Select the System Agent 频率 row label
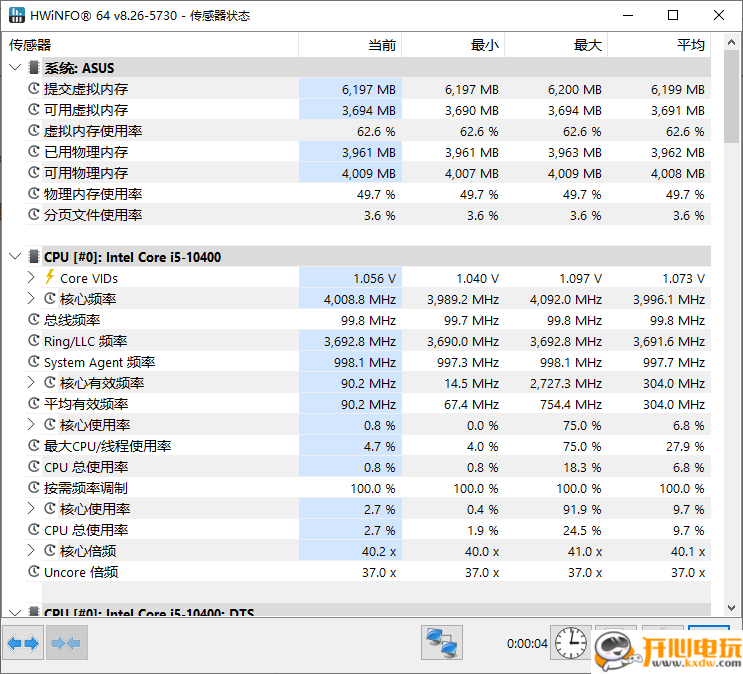This screenshot has width=743, height=674. 100,362
